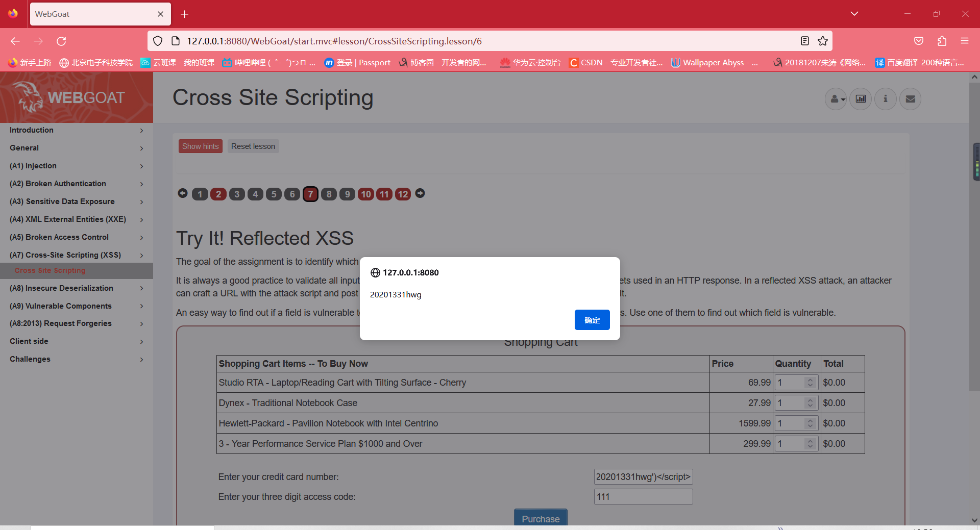Jump to lesson page 9
This screenshot has height=530, width=980.
pos(347,194)
